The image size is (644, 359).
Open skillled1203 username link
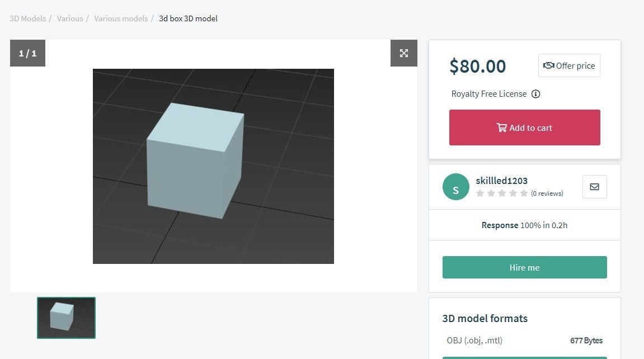click(501, 181)
